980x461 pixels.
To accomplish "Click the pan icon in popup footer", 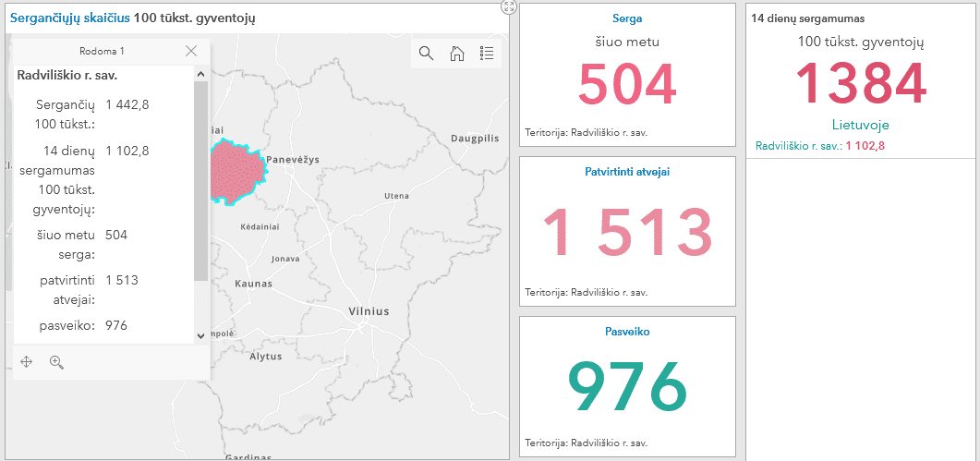I will pos(26,361).
